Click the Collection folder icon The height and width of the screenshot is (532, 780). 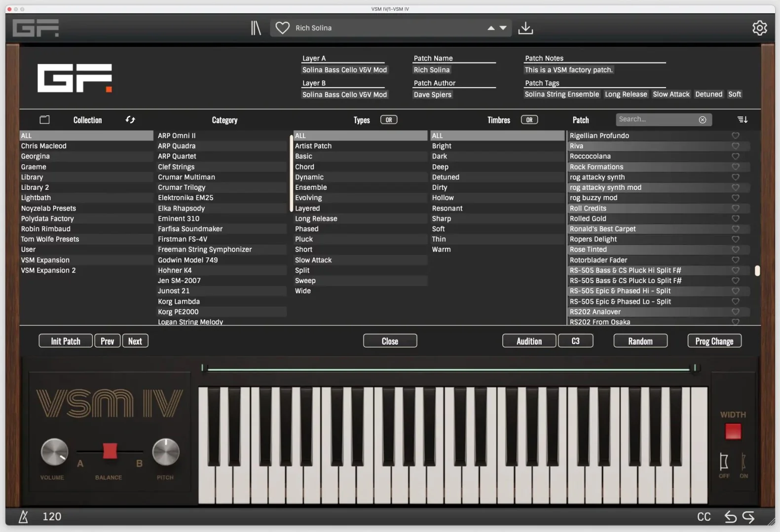point(44,120)
